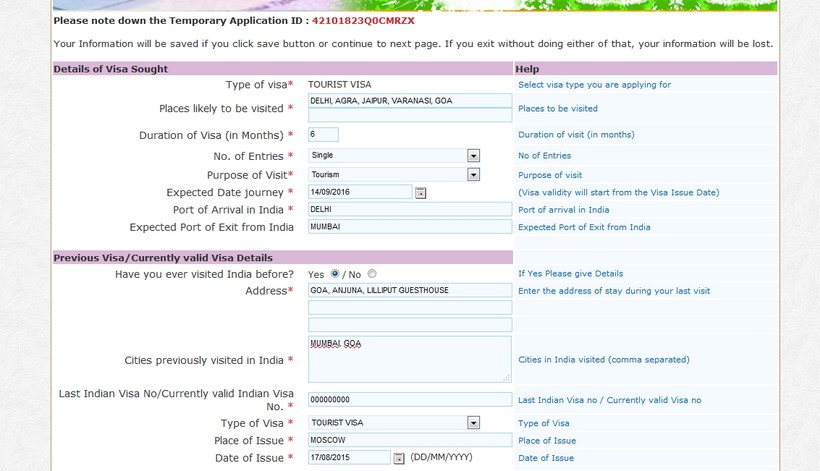Click help text 'Cities in India visited (comma separated)'
Viewport: 820px width, 471px height.
(603, 360)
